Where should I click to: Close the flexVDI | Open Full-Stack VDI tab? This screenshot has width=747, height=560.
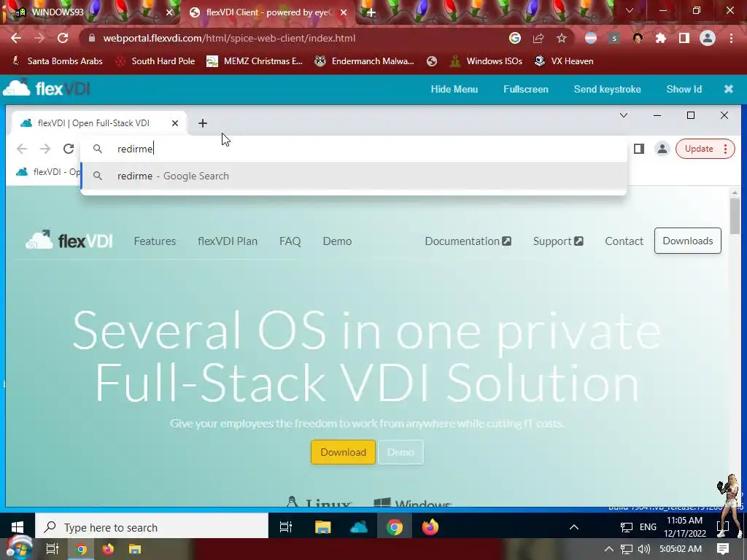coord(175,123)
